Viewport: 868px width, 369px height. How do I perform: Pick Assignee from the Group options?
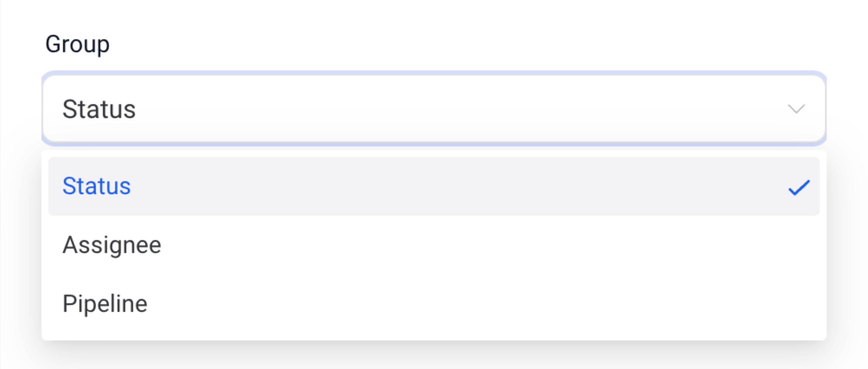click(434, 245)
